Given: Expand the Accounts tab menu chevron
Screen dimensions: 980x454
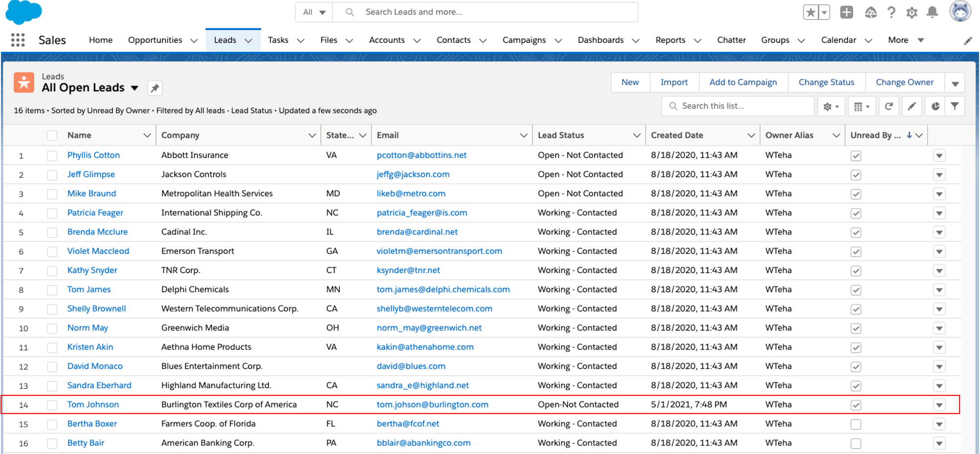Looking at the screenshot, I should [x=417, y=41].
